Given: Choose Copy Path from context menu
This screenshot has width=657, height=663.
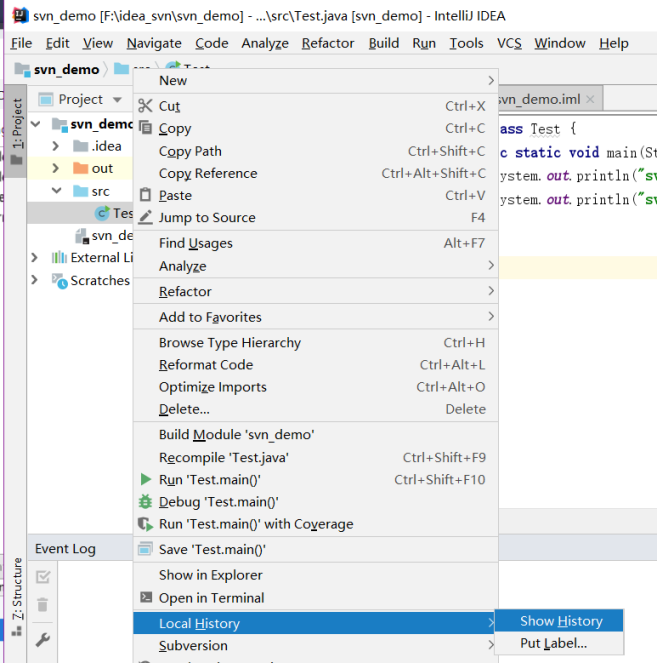Looking at the screenshot, I should tap(315, 151).
